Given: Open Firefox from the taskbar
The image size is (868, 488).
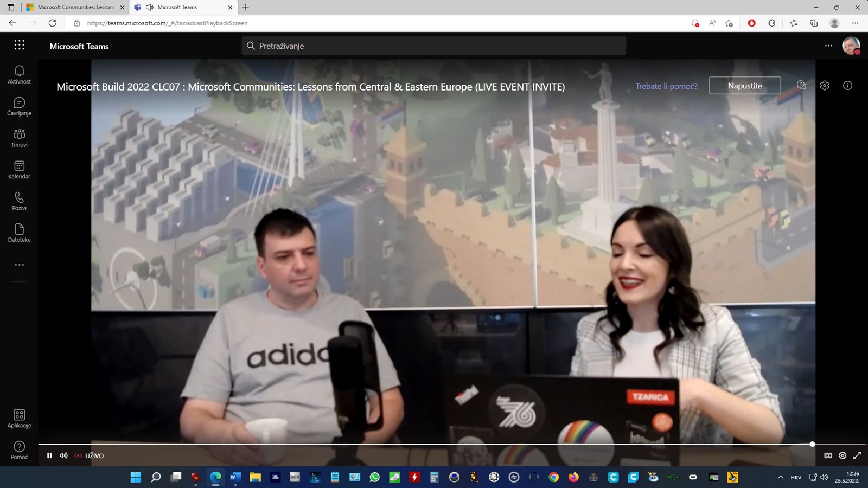Looking at the screenshot, I should click(x=573, y=477).
